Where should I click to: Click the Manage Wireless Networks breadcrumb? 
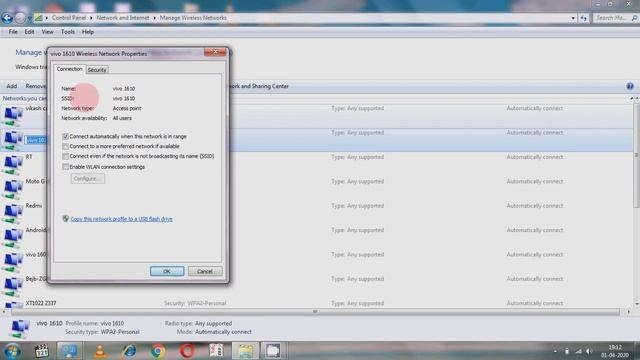click(x=193, y=18)
